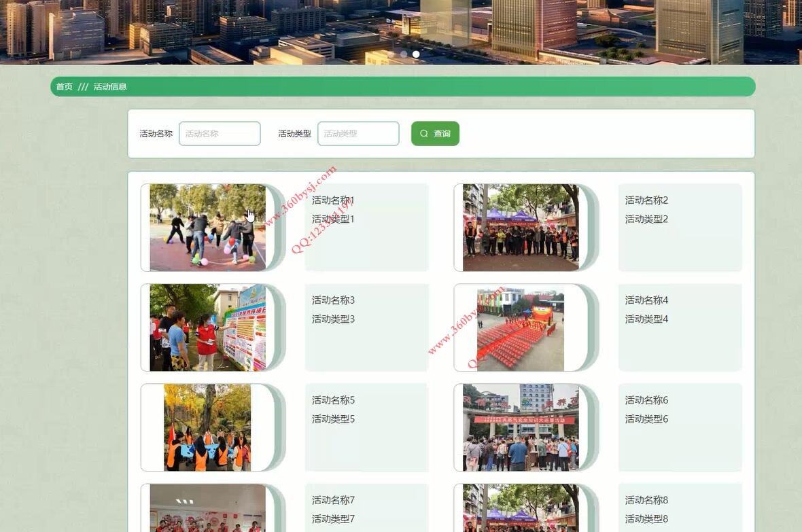Click the 活动名称 label beside first input
Image resolution: width=802 pixels, height=532 pixels.
tap(156, 134)
